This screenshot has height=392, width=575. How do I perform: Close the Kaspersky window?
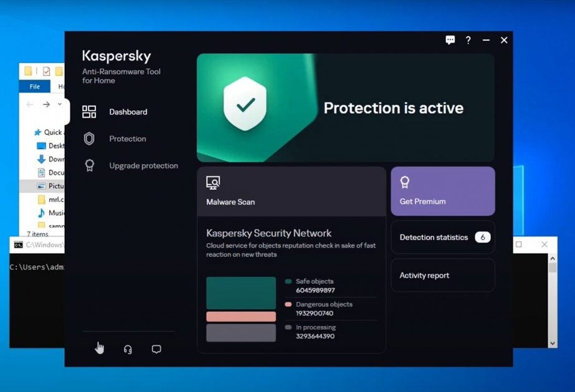(504, 40)
